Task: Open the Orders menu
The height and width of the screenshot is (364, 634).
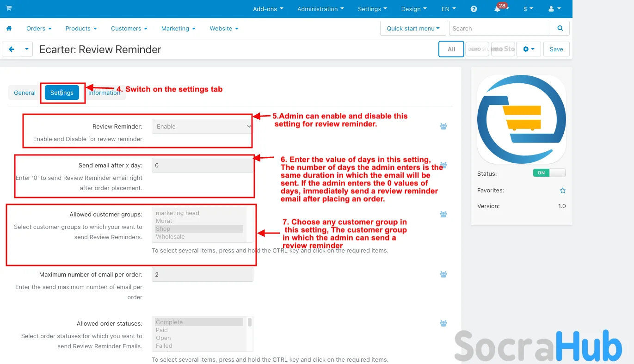Action: [39, 28]
